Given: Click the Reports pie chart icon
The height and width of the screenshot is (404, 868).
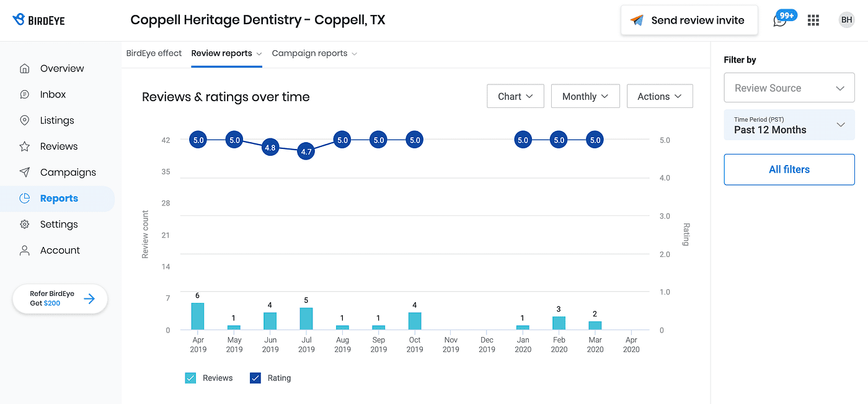Looking at the screenshot, I should 25,199.
